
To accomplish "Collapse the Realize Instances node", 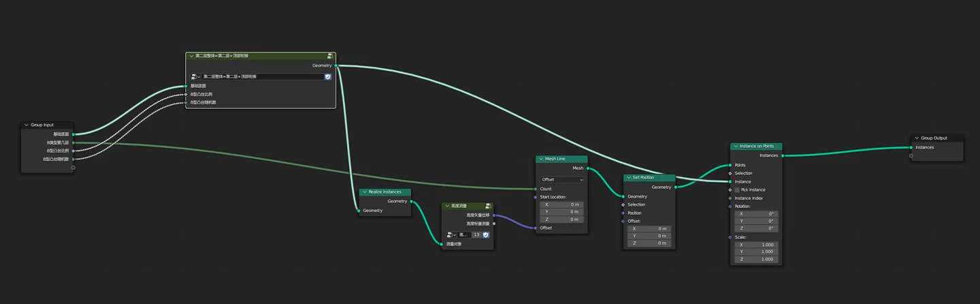I will tap(364, 192).
